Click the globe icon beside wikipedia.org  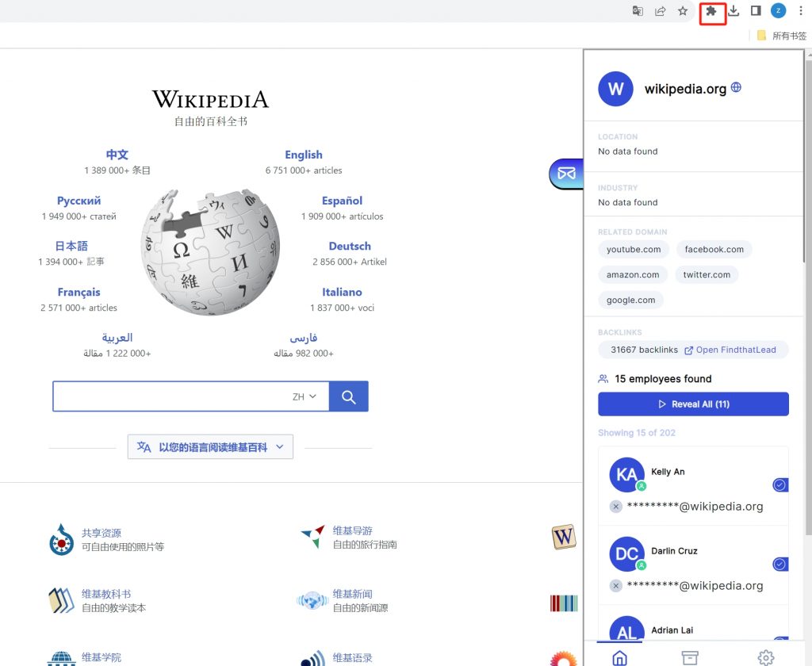pyautogui.click(x=736, y=87)
